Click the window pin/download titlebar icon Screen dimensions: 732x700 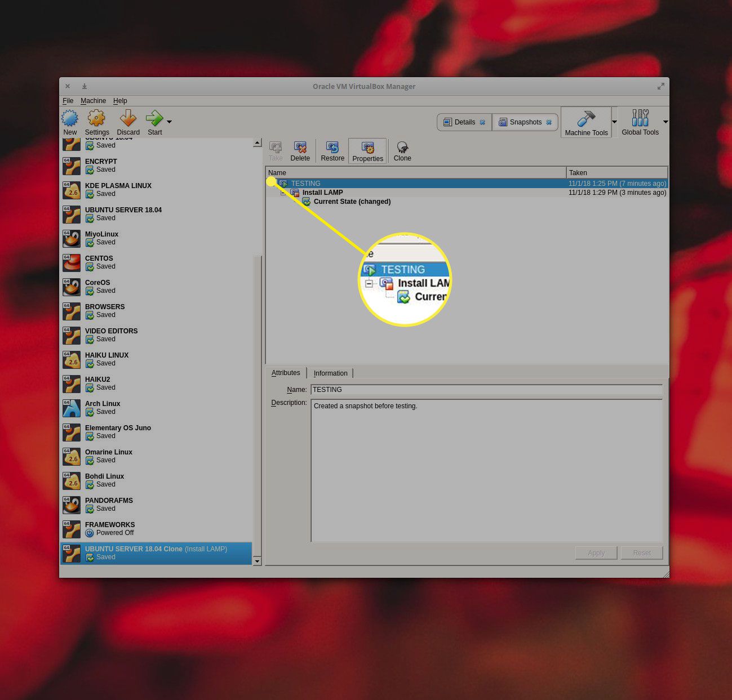pos(85,86)
